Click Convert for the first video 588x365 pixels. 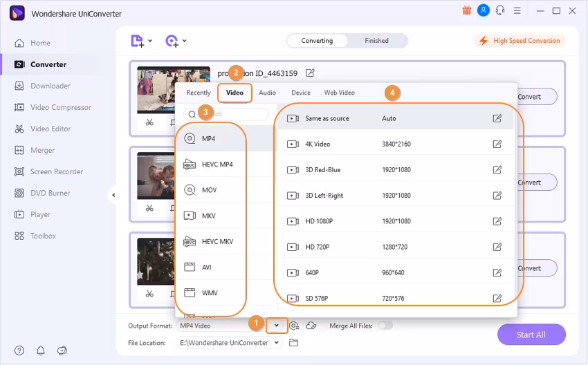(537, 97)
